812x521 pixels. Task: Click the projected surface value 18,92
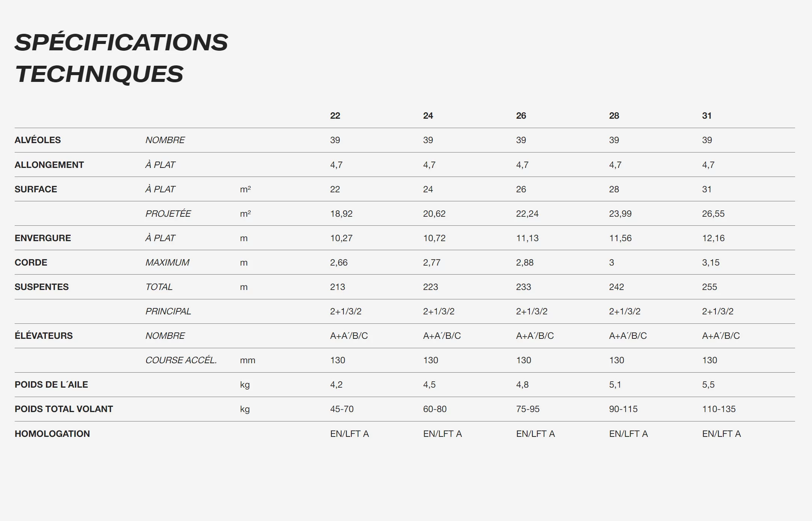click(341, 214)
